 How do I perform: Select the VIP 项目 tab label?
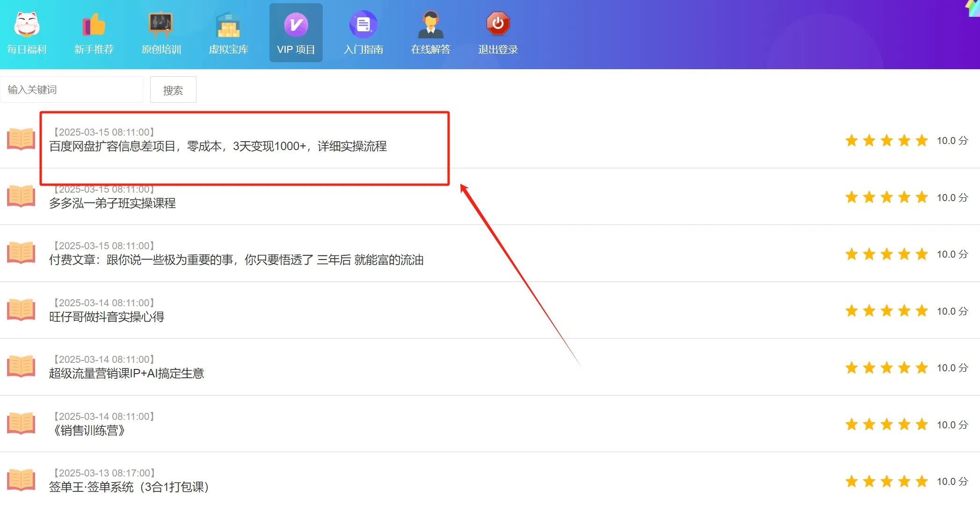(296, 50)
